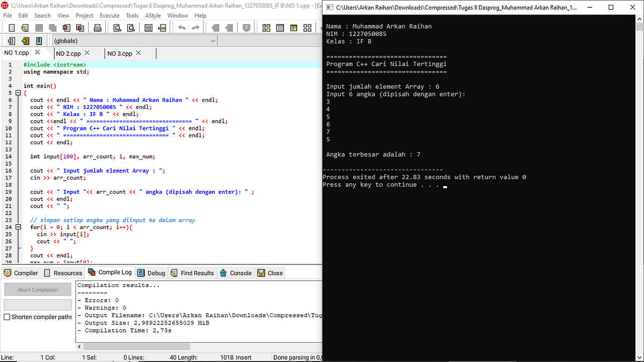Screen dimensions: 644x362
Task: Click the Find magnifier toolbar icon
Action: point(117,27)
